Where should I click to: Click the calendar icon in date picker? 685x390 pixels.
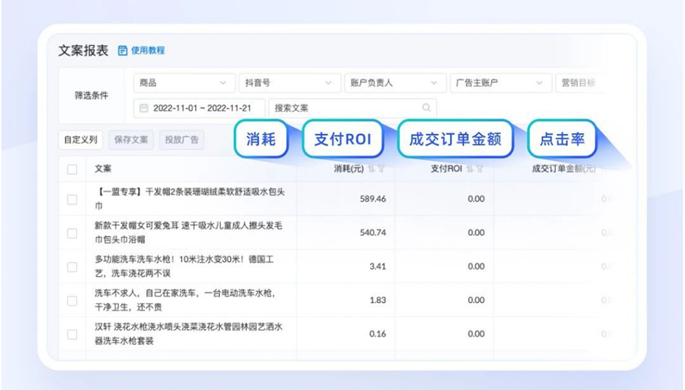pyautogui.click(x=144, y=108)
